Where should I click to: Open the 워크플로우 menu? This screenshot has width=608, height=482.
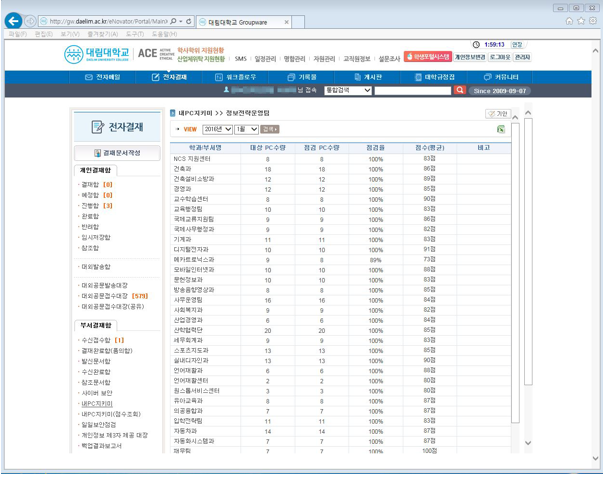[x=235, y=77]
